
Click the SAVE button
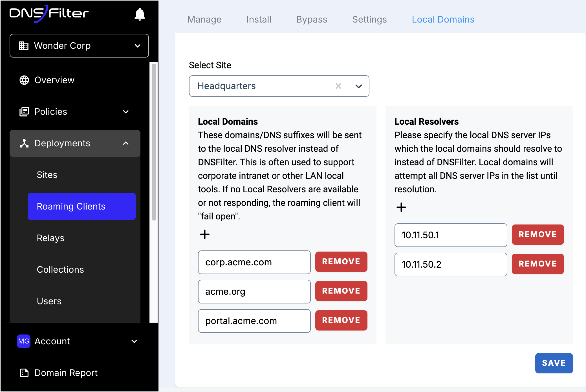tap(554, 363)
